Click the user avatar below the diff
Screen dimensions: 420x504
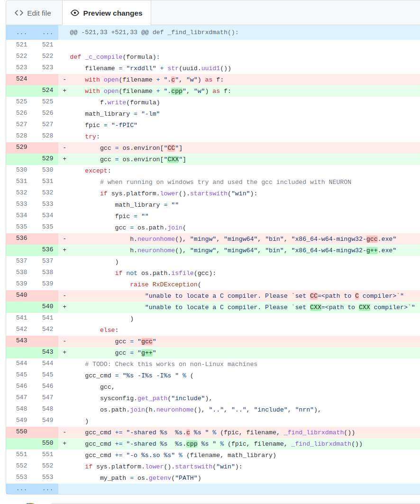pyautogui.click(x=30, y=502)
